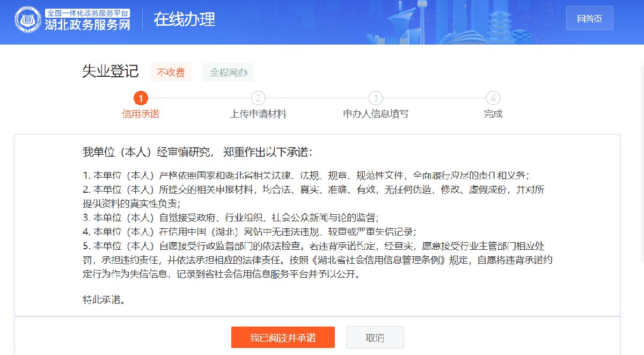This screenshot has width=644, height=355.
Task: Click the 湖北政务服务网 site name text
Action: [87, 25]
